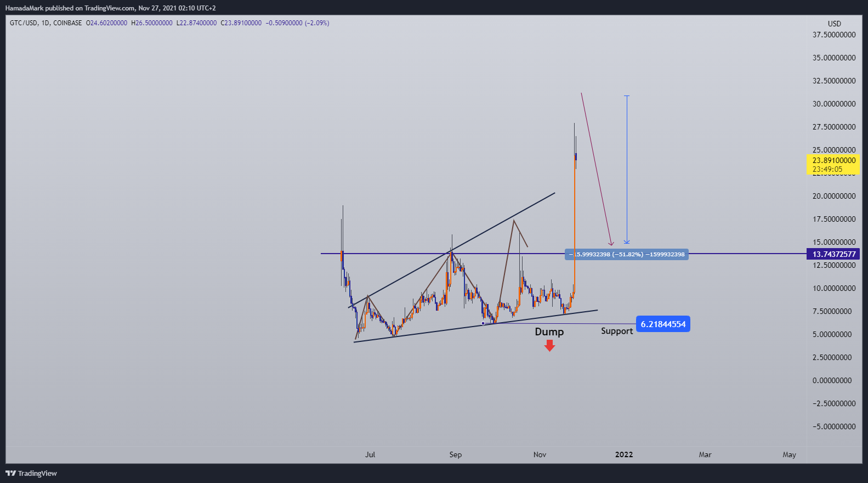Image resolution: width=868 pixels, height=483 pixels.
Task: Click the Support text annotation
Action: [x=617, y=331]
